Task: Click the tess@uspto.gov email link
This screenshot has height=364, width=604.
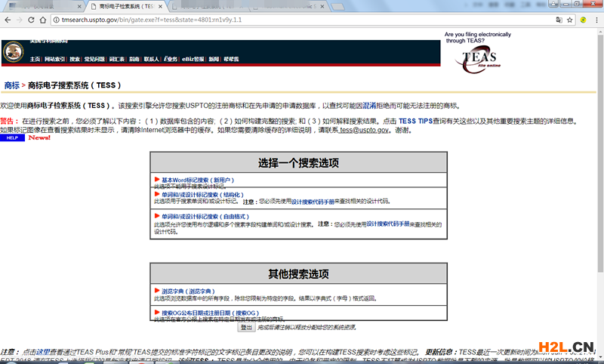Action: [x=364, y=130]
